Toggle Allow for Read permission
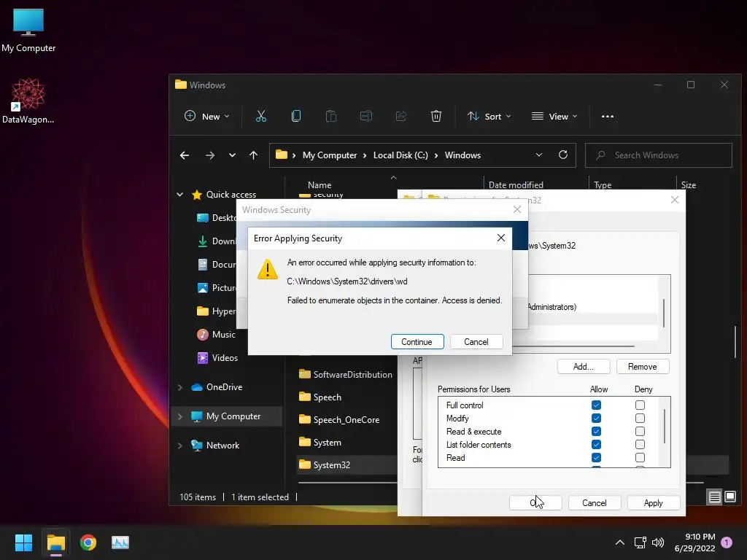Viewport: 747px width, 560px height. coord(596,457)
